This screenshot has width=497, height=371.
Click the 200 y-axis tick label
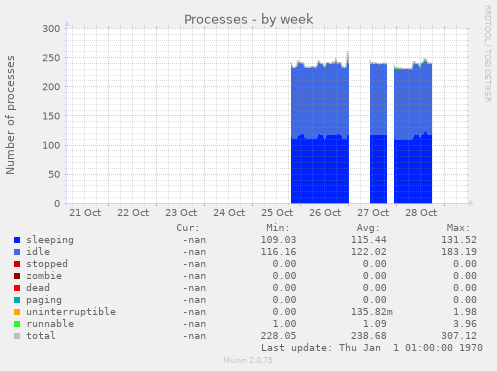tap(51, 87)
